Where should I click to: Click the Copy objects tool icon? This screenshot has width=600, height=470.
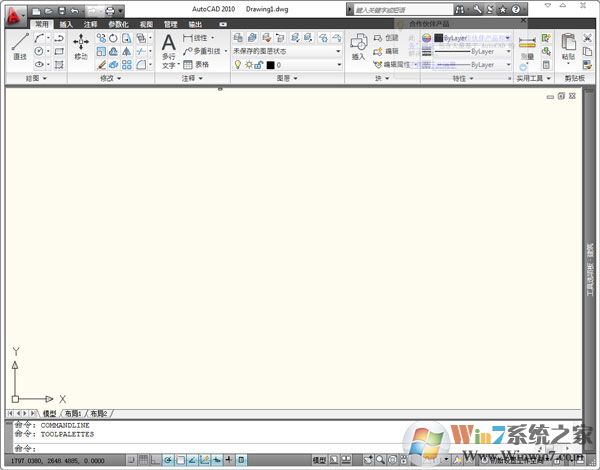(101, 38)
